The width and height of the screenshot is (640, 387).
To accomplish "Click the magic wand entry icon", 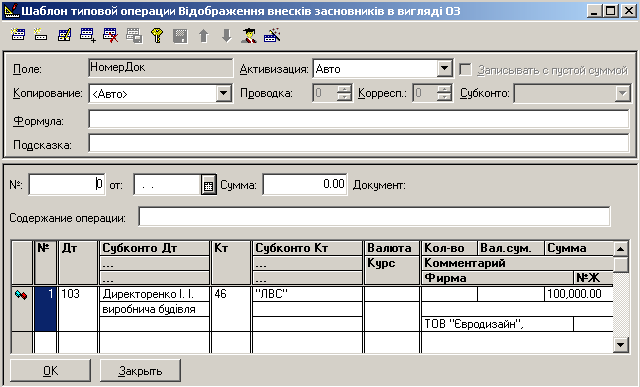I will coord(272,35).
